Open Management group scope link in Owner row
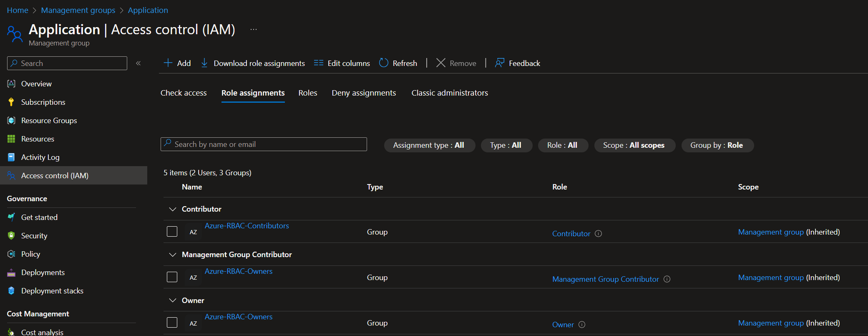868x336 pixels. click(771, 323)
